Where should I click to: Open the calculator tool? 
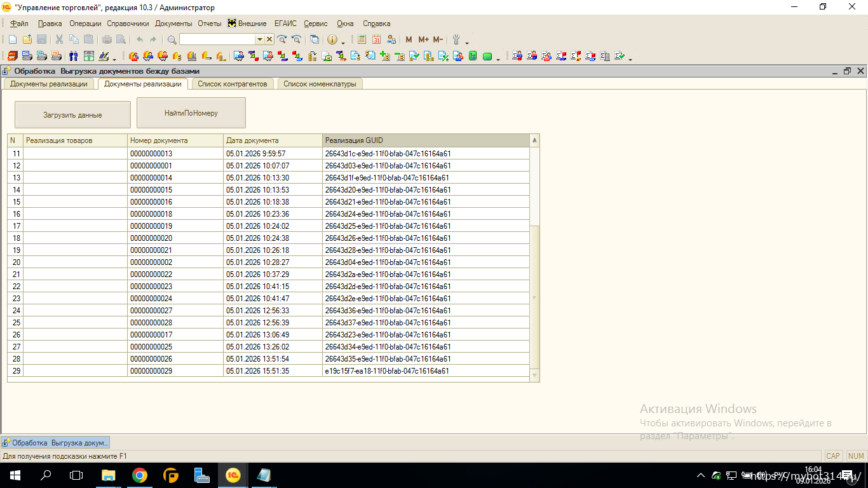point(362,39)
